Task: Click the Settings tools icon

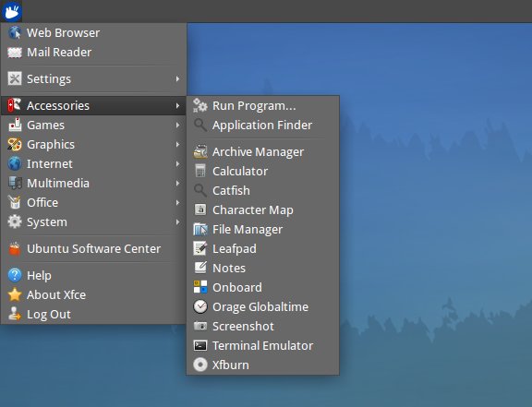Action: [x=15, y=78]
